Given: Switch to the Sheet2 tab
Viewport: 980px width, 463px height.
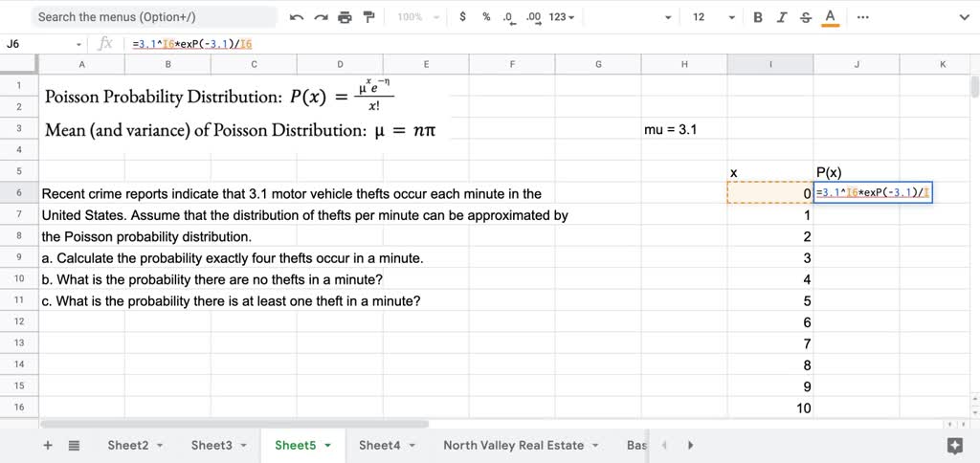Looking at the screenshot, I should click(x=128, y=446).
